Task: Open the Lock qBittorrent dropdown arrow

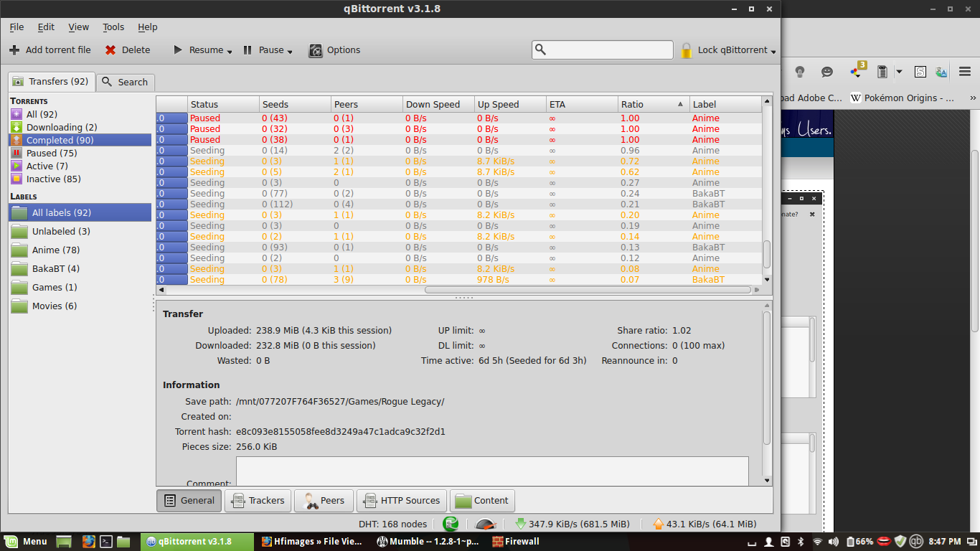Action: pos(773,52)
